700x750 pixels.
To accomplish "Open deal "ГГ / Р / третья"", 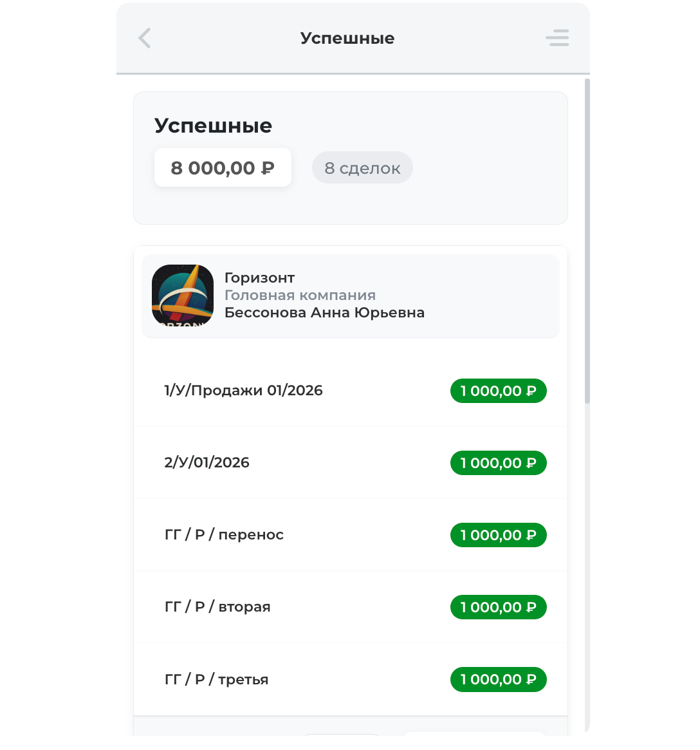I will (x=216, y=679).
